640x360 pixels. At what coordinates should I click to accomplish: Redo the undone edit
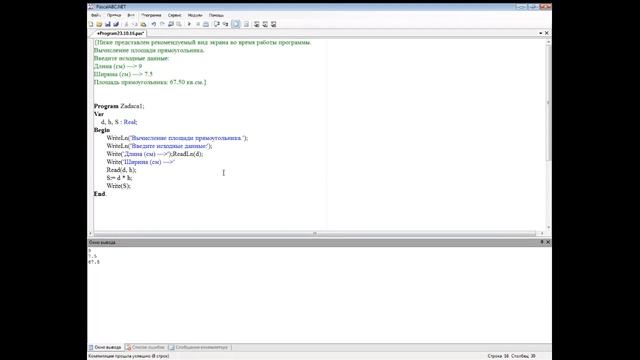162,24
